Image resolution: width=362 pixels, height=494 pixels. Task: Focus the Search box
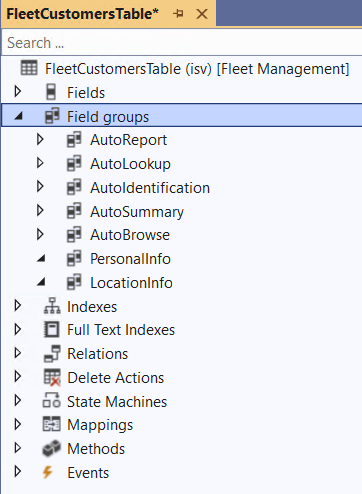pos(182,43)
